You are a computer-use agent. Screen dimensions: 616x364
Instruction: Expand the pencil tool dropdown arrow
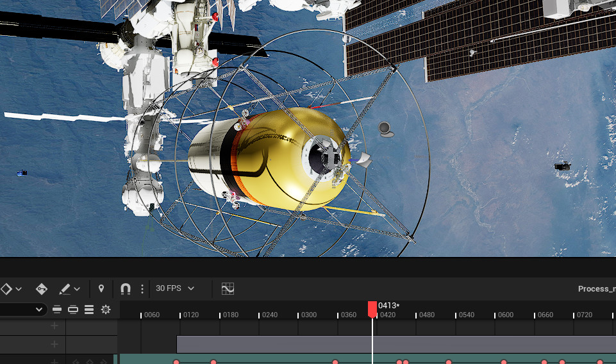click(77, 290)
